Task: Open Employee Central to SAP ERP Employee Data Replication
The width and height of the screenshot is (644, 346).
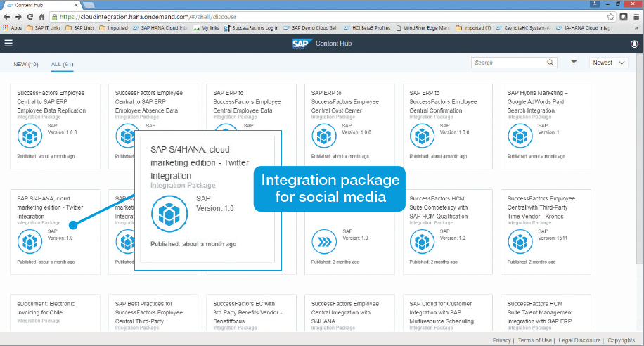Action: click(x=51, y=101)
